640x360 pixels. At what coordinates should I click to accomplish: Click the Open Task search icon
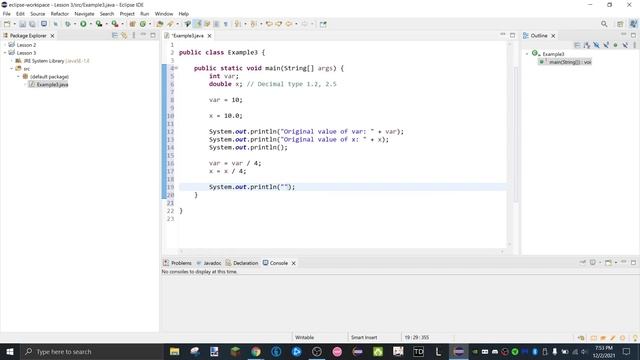[170, 24]
